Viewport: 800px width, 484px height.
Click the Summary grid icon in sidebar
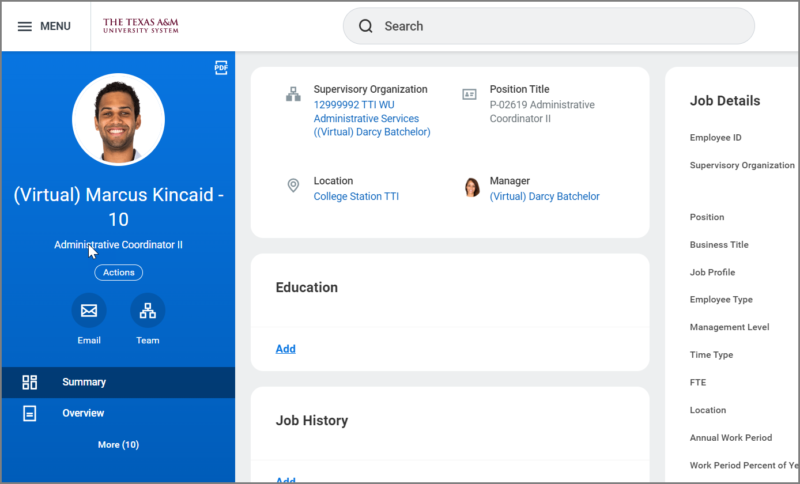click(x=29, y=382)
